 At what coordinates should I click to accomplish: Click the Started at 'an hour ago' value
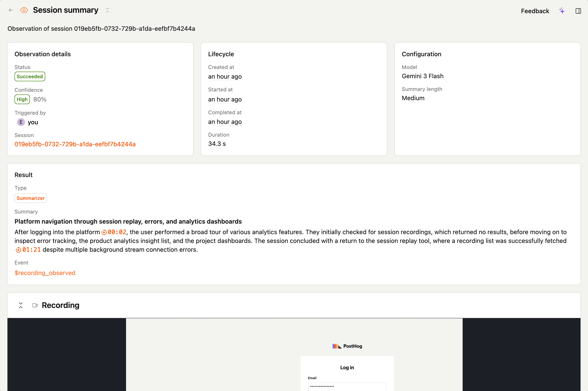[225, 100]
